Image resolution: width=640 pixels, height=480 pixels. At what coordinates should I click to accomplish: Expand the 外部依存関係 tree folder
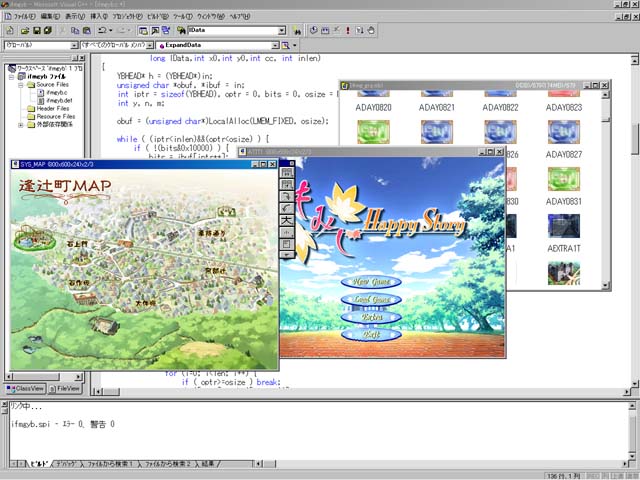21,125
